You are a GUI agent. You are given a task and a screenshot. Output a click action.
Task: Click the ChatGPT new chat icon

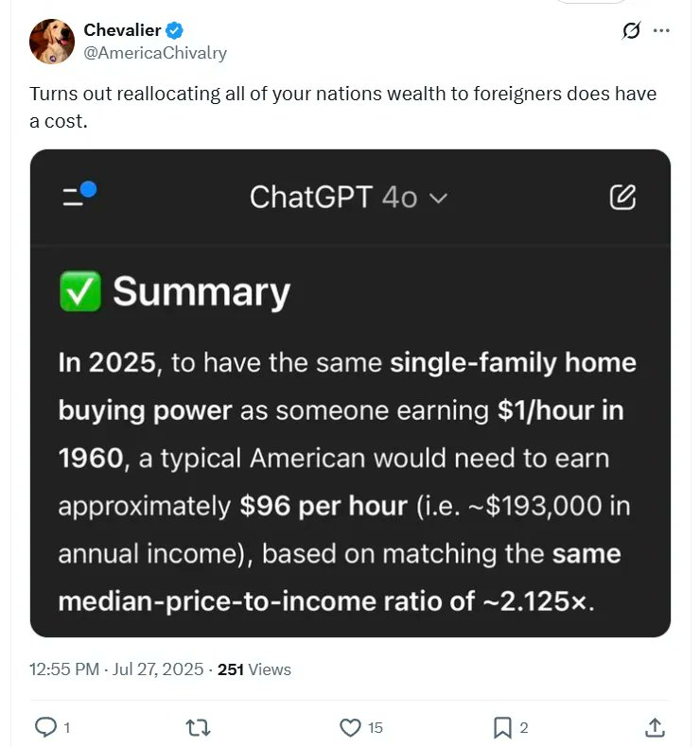tap(622, 197)
